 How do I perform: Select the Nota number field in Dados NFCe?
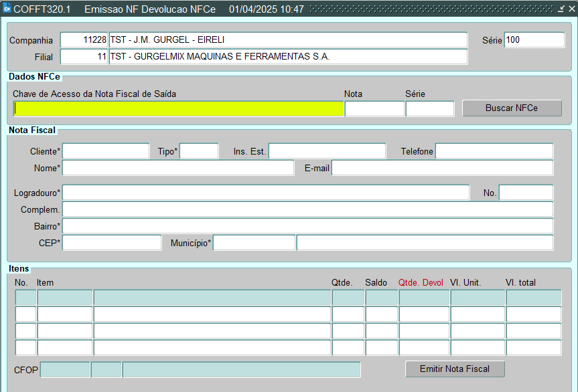(x=374, y=108)
